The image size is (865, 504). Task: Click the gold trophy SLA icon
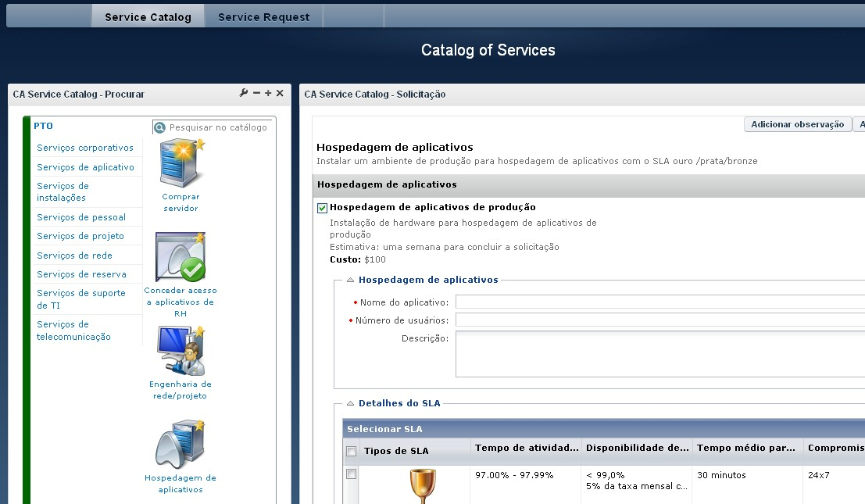coord(423,484)
